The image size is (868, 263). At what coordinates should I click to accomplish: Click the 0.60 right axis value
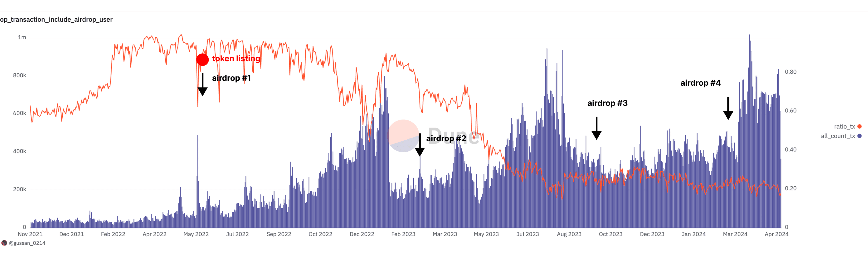coord(790,111)
